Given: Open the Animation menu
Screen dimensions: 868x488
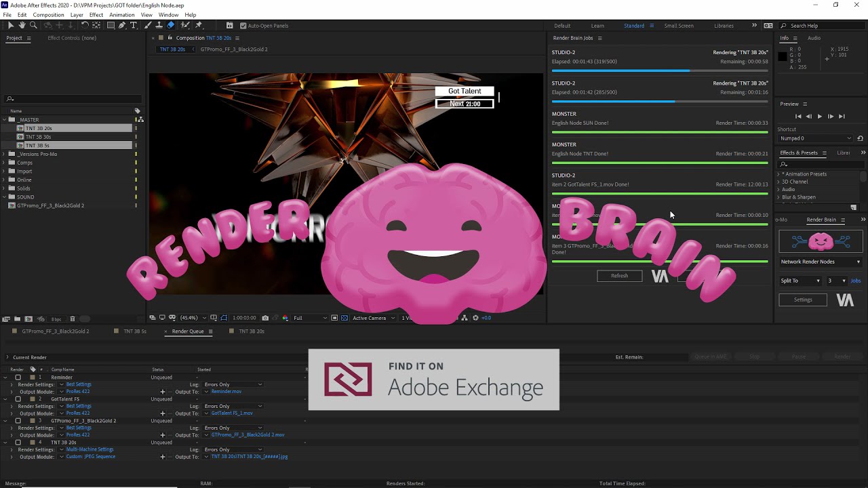Looking at the screenshot, I should (x=121, y=15).
